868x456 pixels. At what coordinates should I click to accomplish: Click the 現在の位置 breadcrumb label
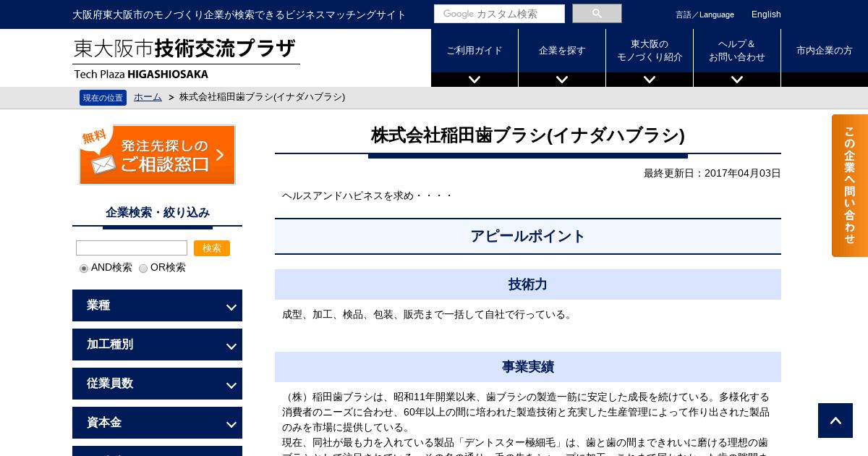pyautogui.click(x=103, y=98)
